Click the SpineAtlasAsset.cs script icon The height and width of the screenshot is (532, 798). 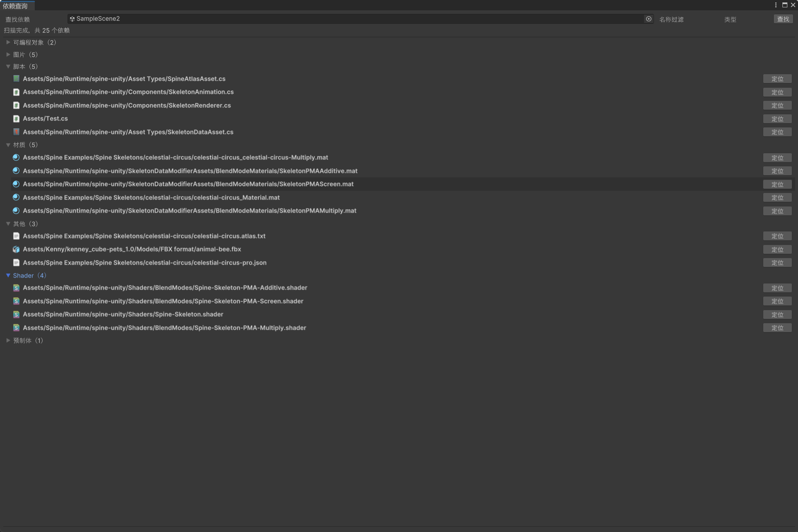point(16,79)
